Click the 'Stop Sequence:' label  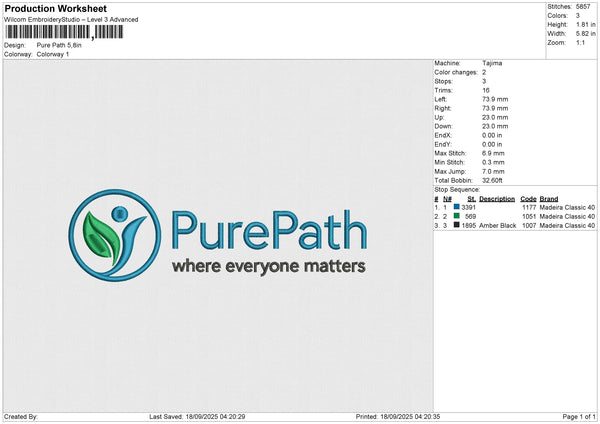pyautogui.click(x=457, y=190)
